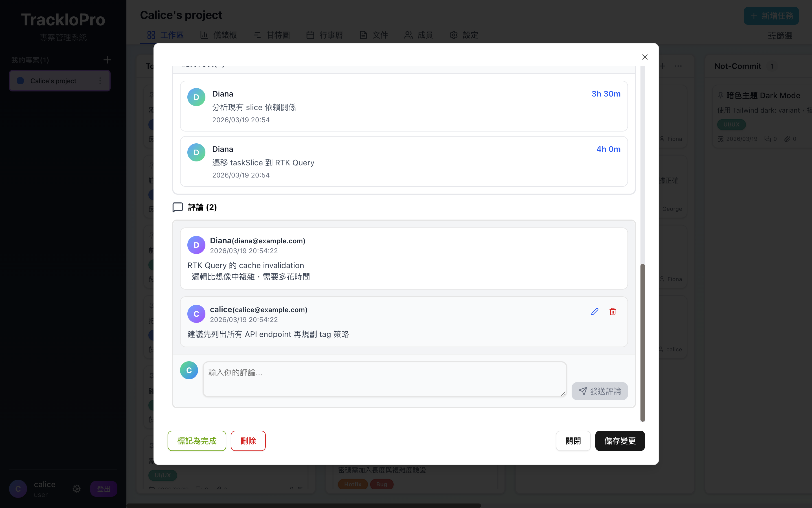The width and height of the screenshot is (812, 508).
Task: Switch to the 甘特圖 tab
Action: click(272, 35)
